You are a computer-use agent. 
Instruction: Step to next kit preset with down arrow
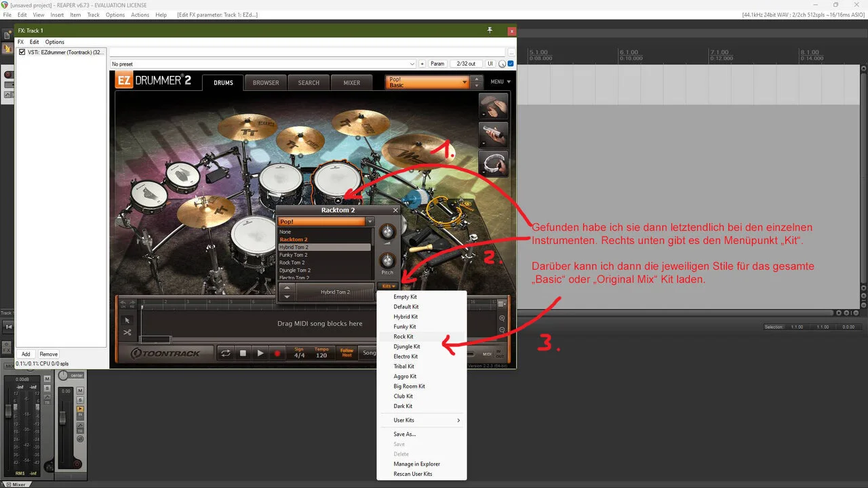[x=477, y=85]
